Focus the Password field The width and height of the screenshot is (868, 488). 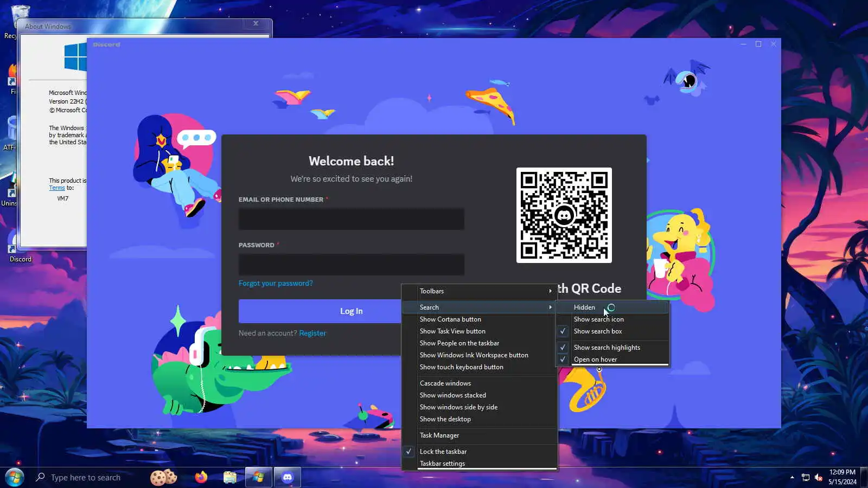352,265
